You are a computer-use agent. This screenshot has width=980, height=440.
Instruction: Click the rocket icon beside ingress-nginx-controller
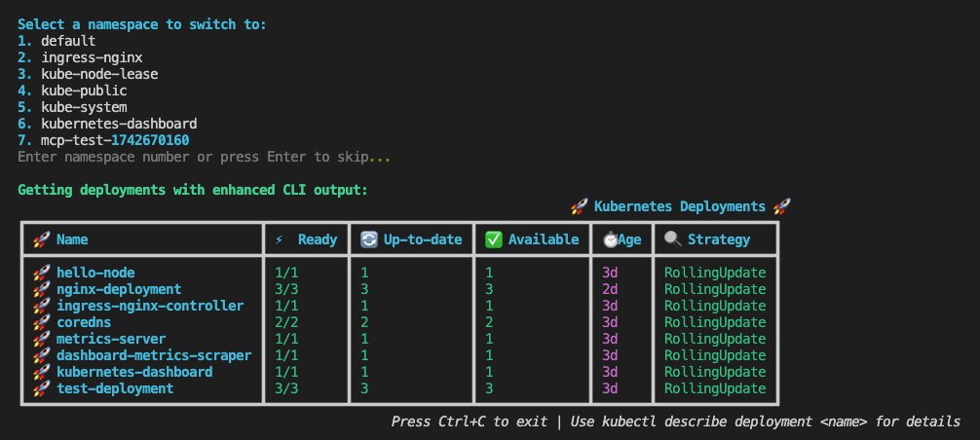(41, 306)
